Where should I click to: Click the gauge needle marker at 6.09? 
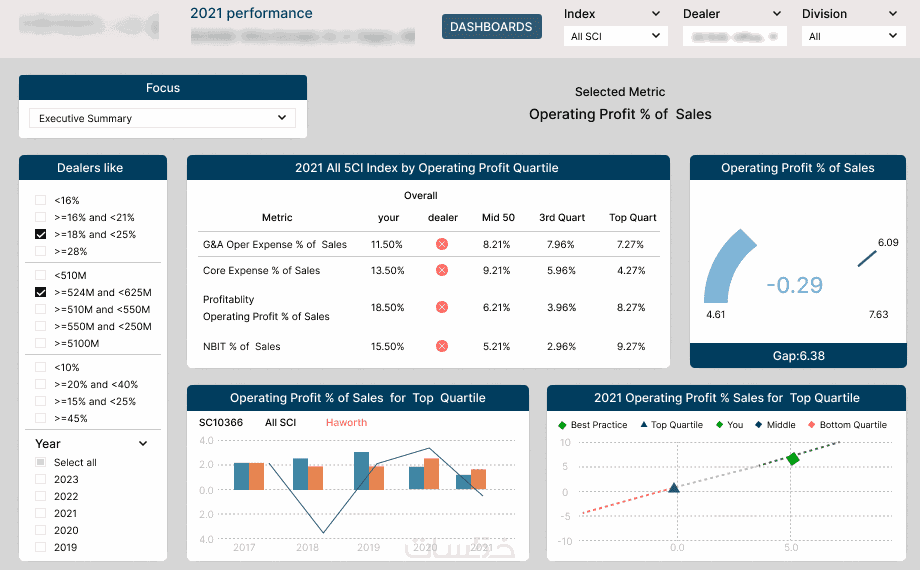pos(867,258)
